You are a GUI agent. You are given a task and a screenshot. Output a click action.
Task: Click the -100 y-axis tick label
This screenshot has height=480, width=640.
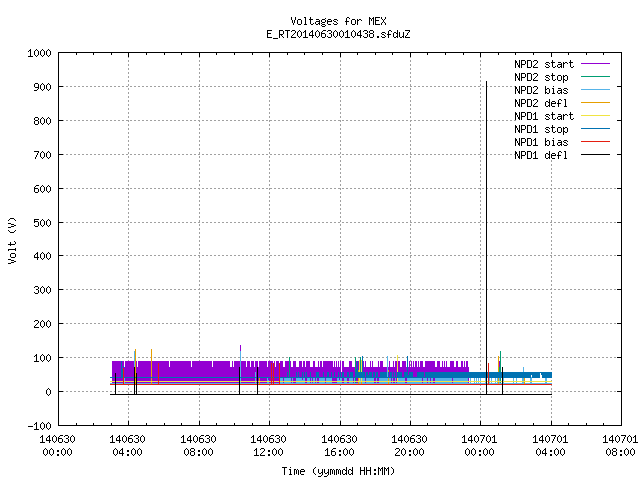pos(39,426)
